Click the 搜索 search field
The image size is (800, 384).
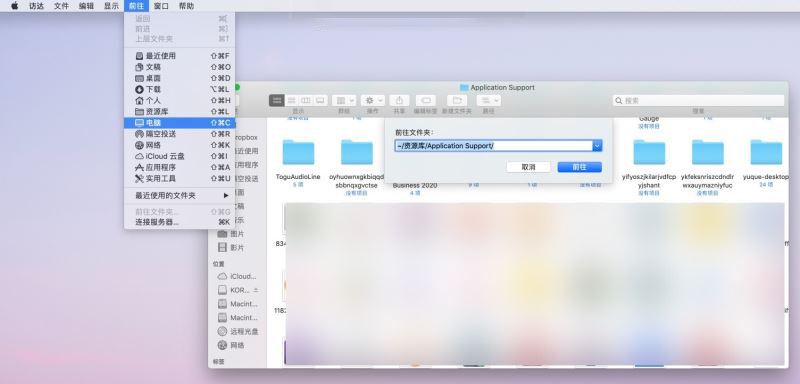click(x=698, y=100)
